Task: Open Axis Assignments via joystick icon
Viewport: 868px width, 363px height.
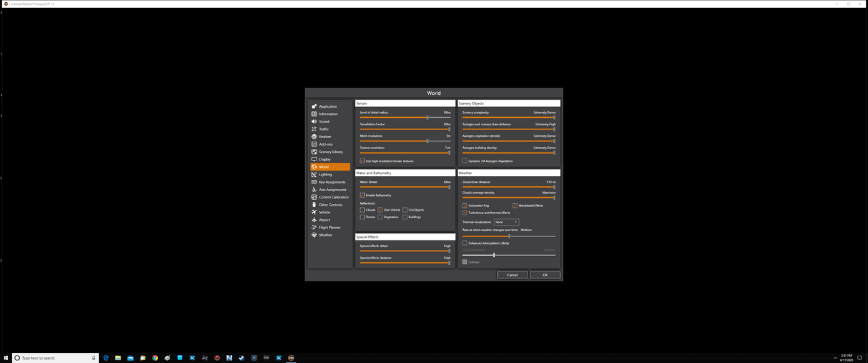Action: point(314,190)
